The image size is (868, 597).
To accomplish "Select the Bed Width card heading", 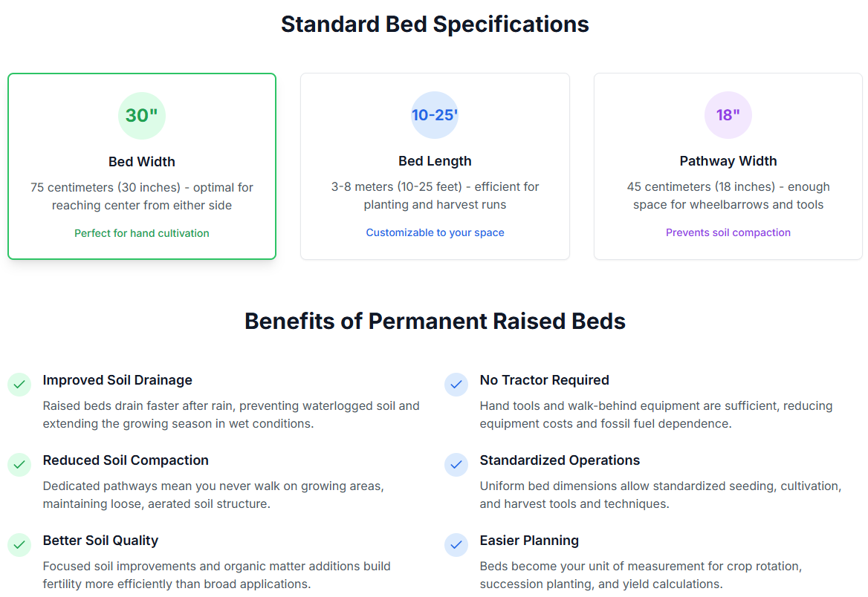I will pyautogui.click(x=142, y=162).
